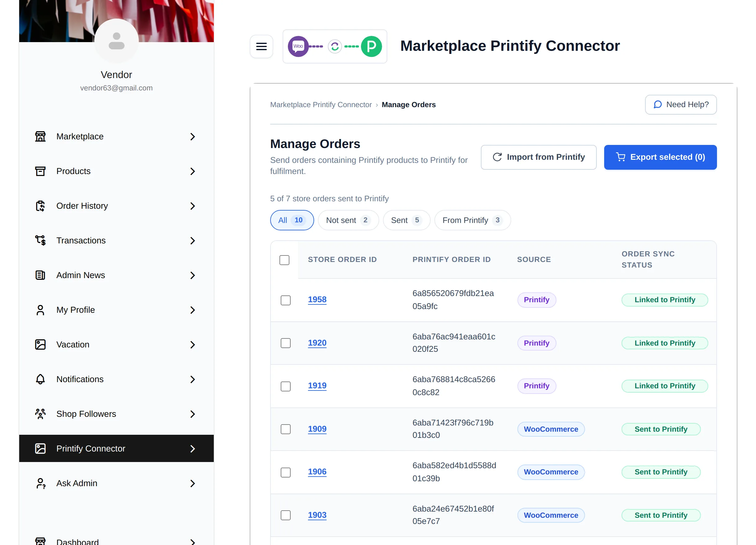This screenshot has width=756, height=545.
Task: Expand the My Profile chevron
Action: click(192, 310)
